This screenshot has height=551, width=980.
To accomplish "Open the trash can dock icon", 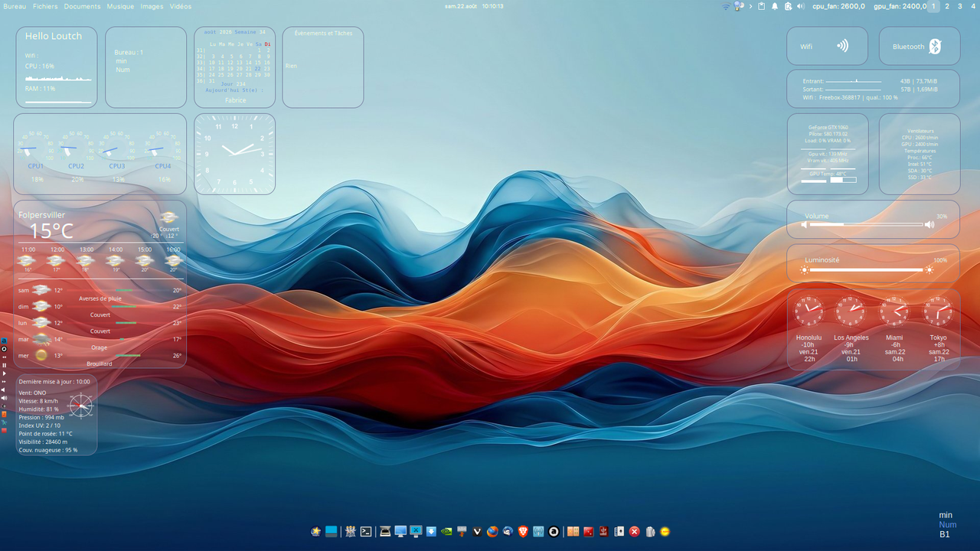I will coord(650,532).
